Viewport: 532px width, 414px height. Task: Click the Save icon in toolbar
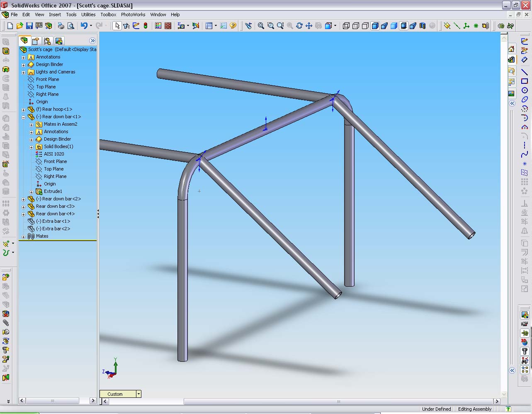coord(29,26)
